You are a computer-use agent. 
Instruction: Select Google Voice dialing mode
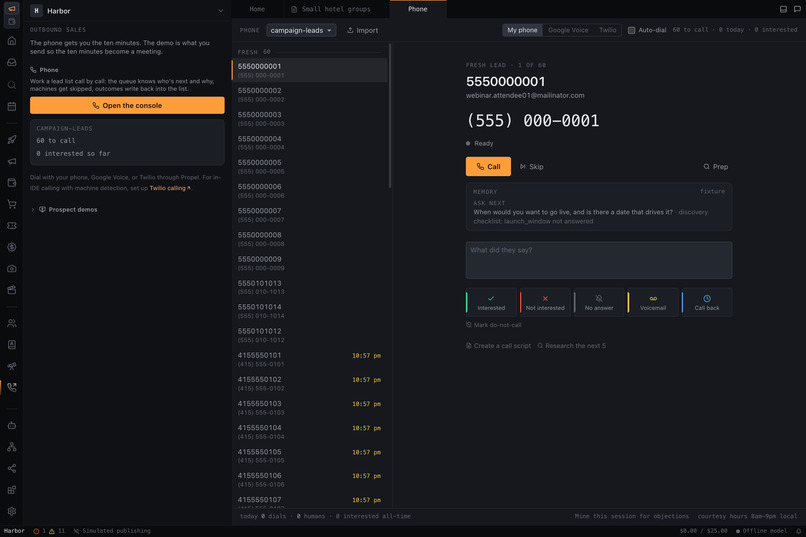tap(568, 30)
